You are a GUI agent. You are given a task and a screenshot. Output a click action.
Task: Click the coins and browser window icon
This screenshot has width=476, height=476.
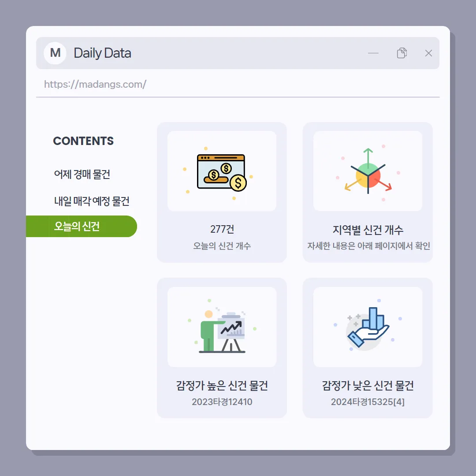[x=222, y=172]
